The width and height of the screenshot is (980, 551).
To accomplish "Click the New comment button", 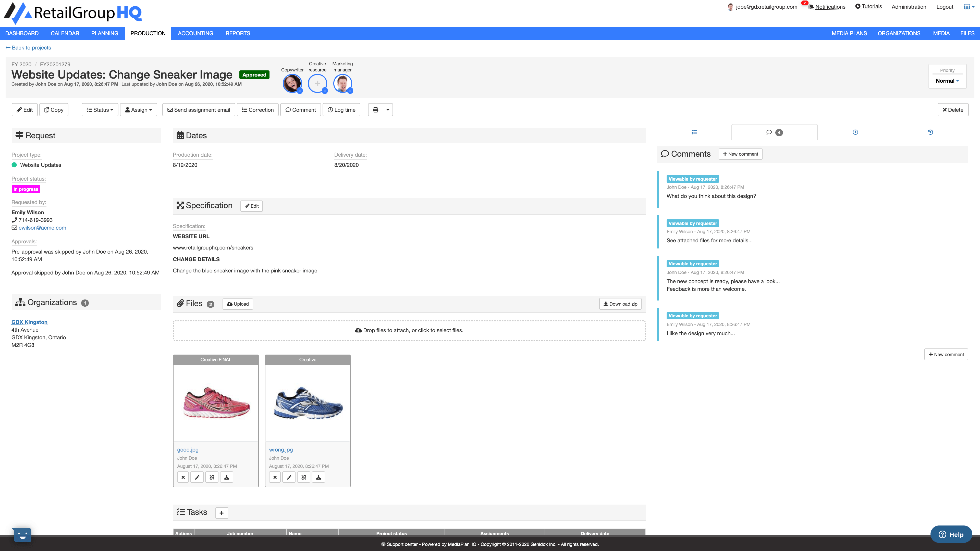I will pyautogui.click(x=740, y=154).
